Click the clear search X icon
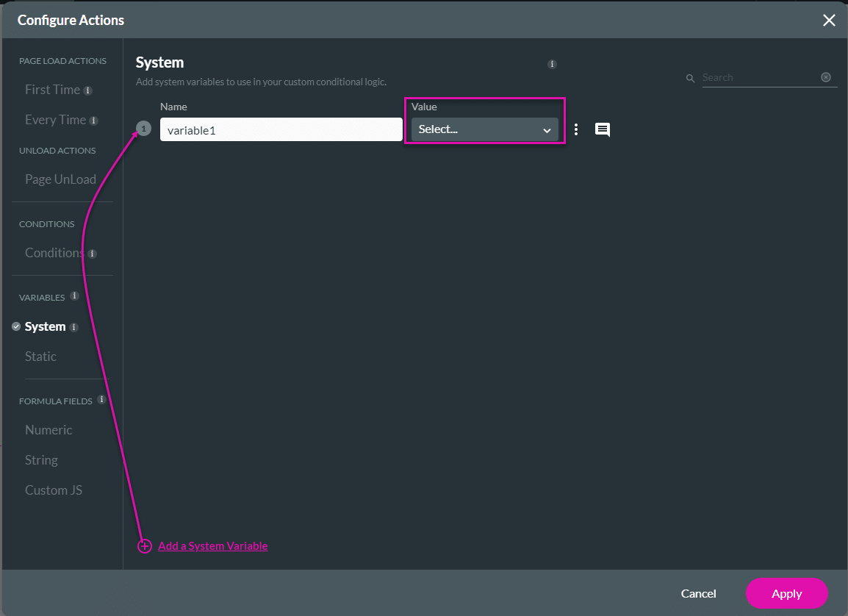The height and width of the screenshot is (616, 848). (x=825, y=77)
